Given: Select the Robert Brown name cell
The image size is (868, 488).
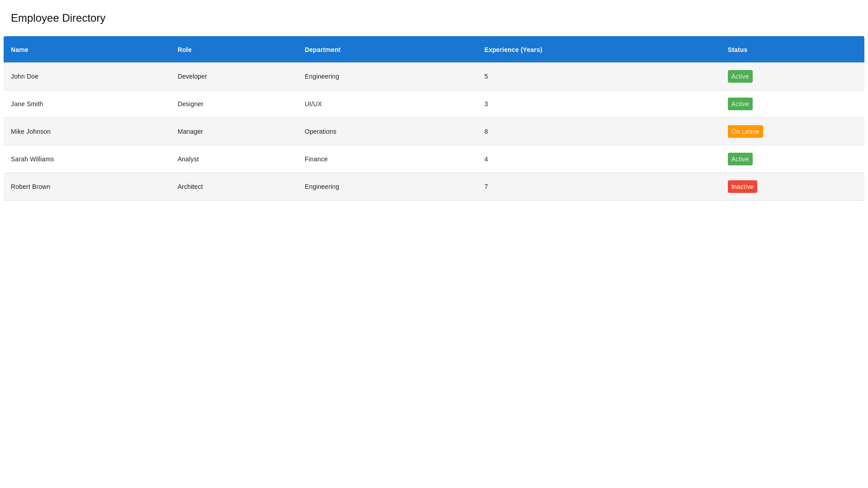Looking at the screenshot, I should 30,187.
